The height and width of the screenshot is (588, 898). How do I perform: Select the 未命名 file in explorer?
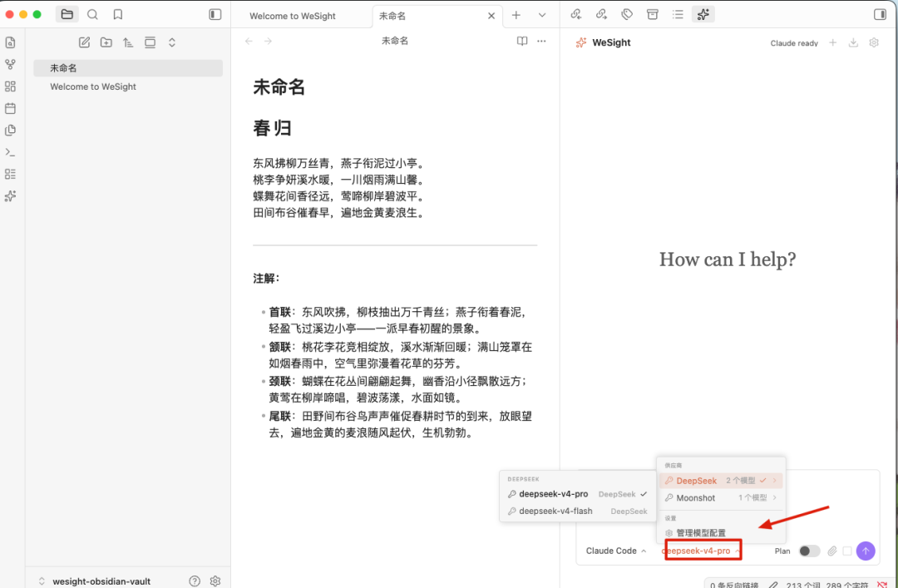tap(128, 68)
